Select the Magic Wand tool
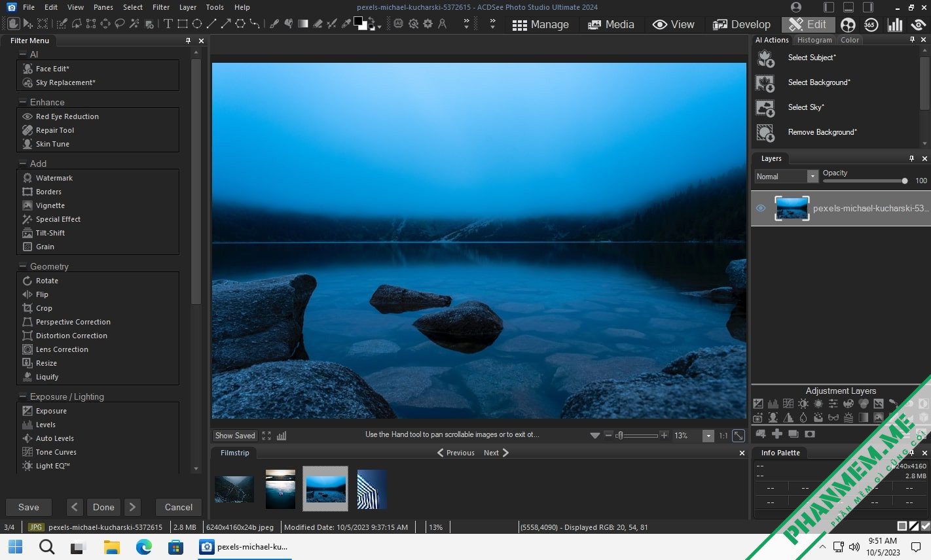The width and height of the screenshot is (931, 560). 134,24
